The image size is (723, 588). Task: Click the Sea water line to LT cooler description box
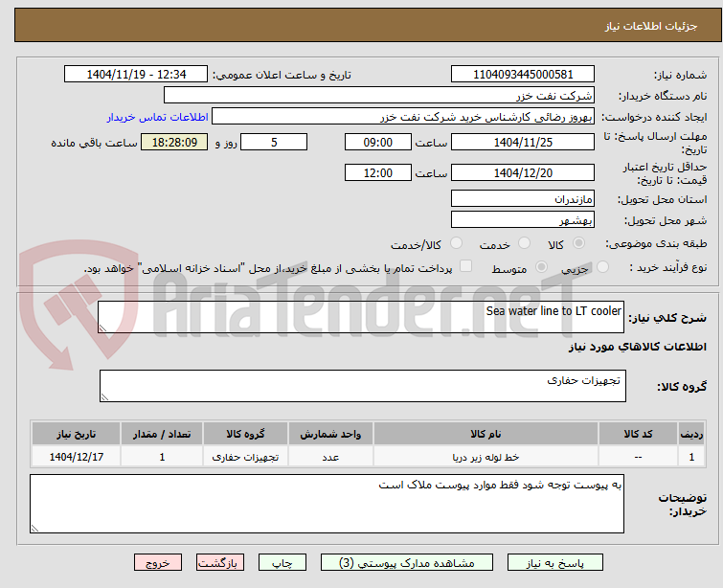coord(361,317)
